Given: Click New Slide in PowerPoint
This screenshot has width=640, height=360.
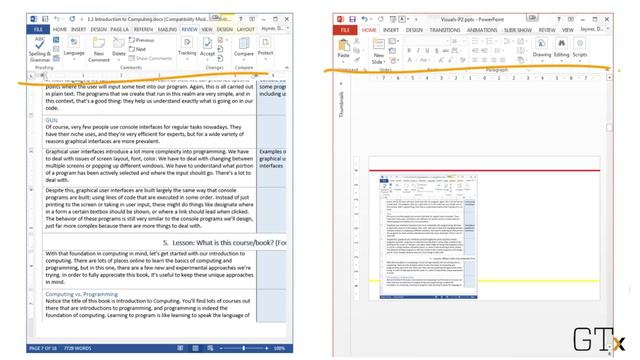Looking at the screenshot, I should tap(378, 51).
